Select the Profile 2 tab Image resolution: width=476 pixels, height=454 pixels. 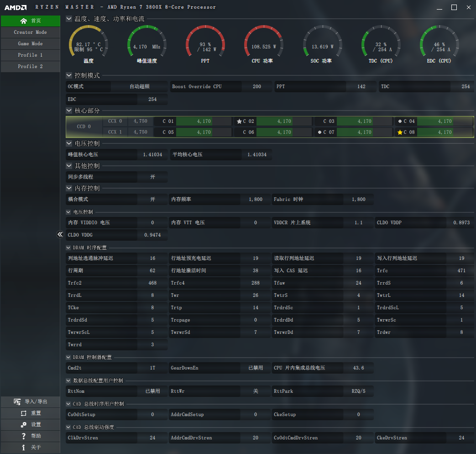pos(31,66)
